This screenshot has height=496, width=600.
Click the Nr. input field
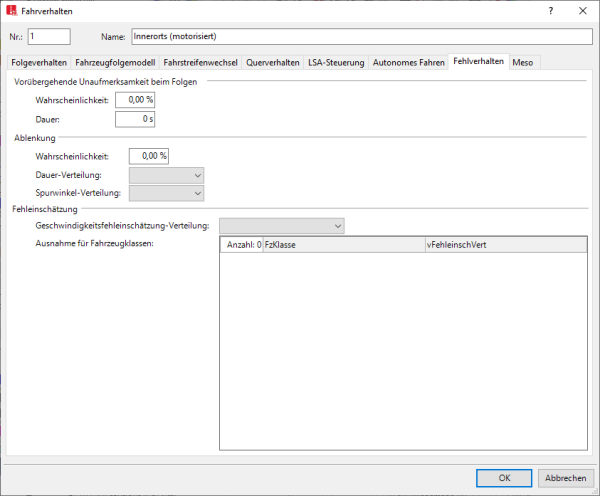point(50,36)
